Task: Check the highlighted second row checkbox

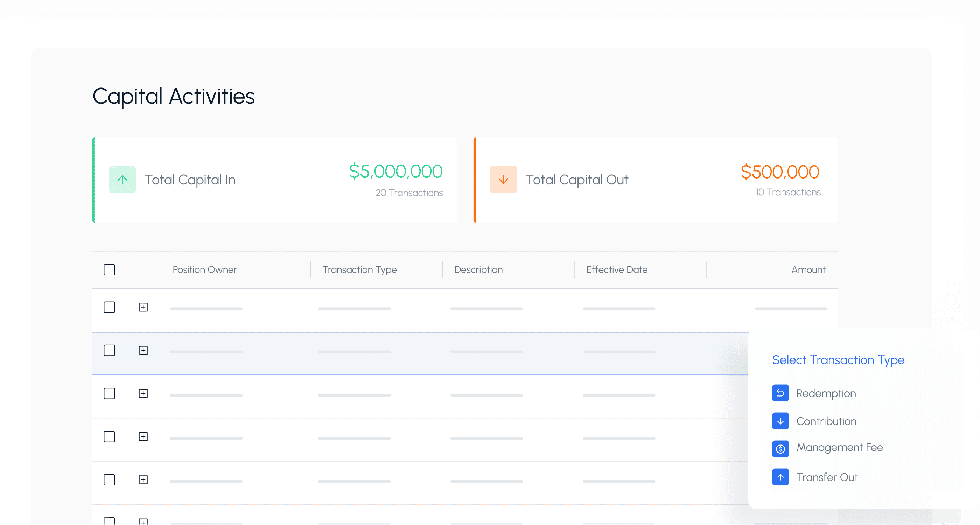Action: point(109,350)
